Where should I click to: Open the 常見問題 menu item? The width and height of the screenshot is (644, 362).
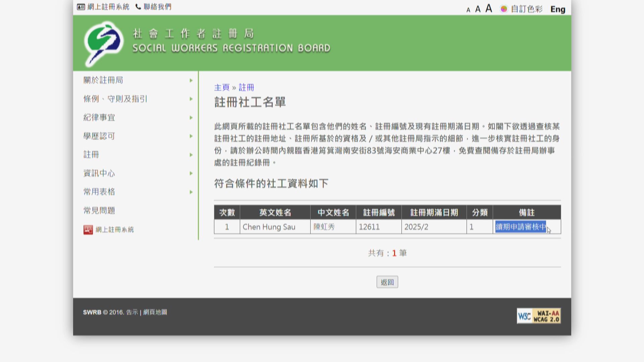coord(99,210)
